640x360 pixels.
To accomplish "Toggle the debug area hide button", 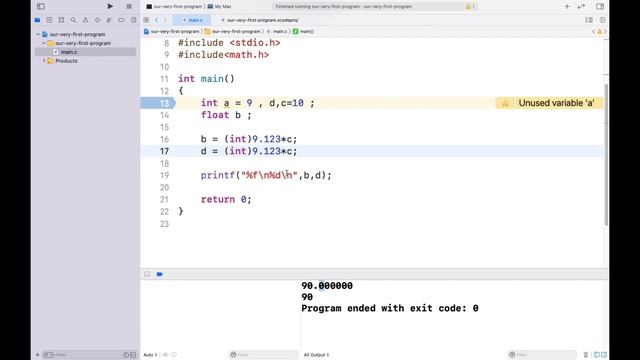I will tap(147, 274).
